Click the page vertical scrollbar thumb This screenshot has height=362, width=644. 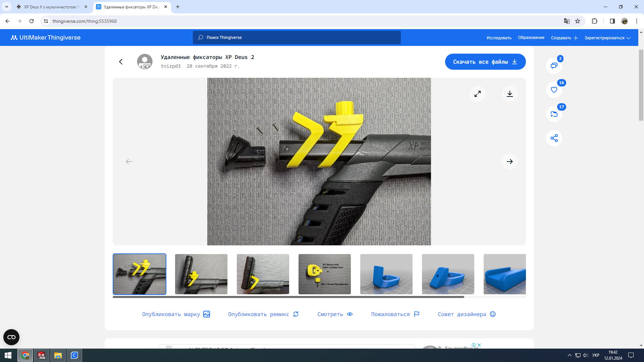pyautogui.click(x=641, y=85)
